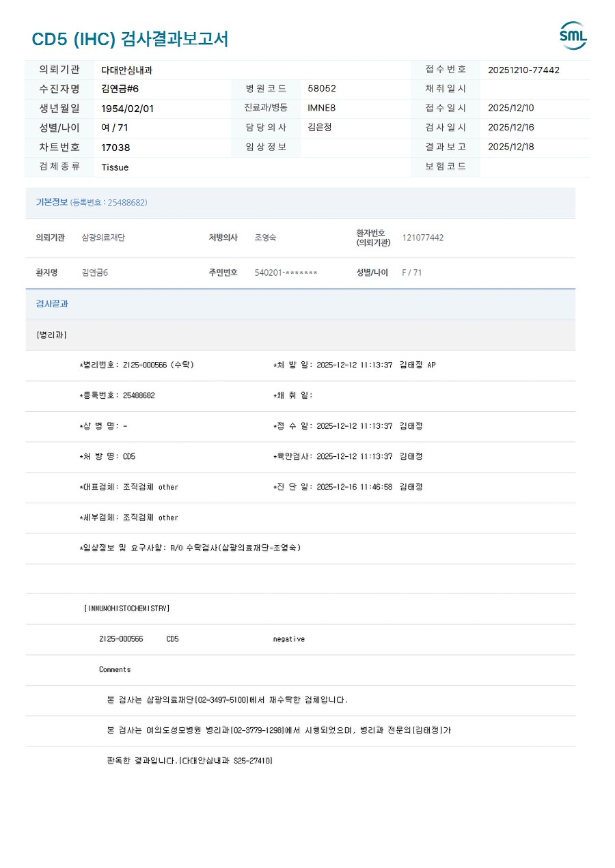Click the SML logo at top right
615x868 pixels.
[573, 36]
